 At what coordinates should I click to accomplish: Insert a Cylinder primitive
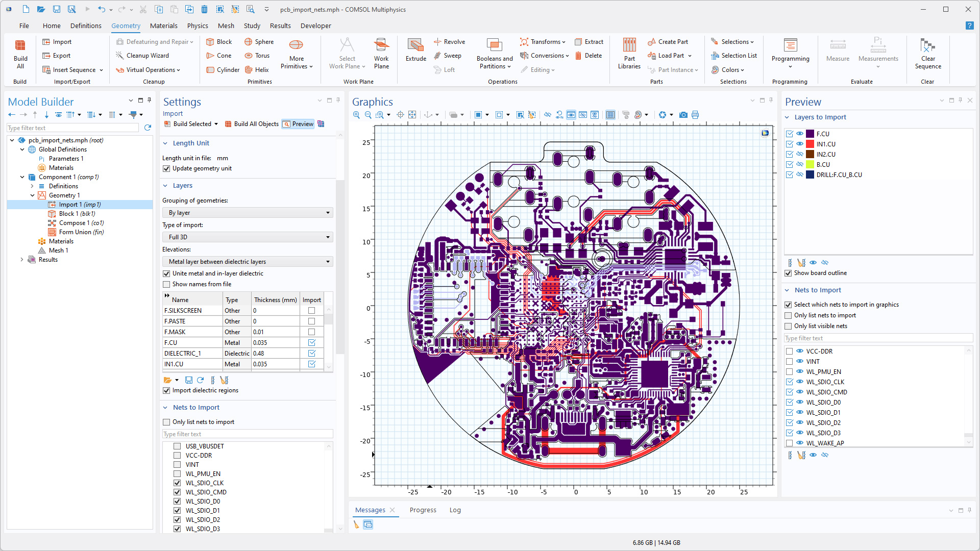click(223, 70)
